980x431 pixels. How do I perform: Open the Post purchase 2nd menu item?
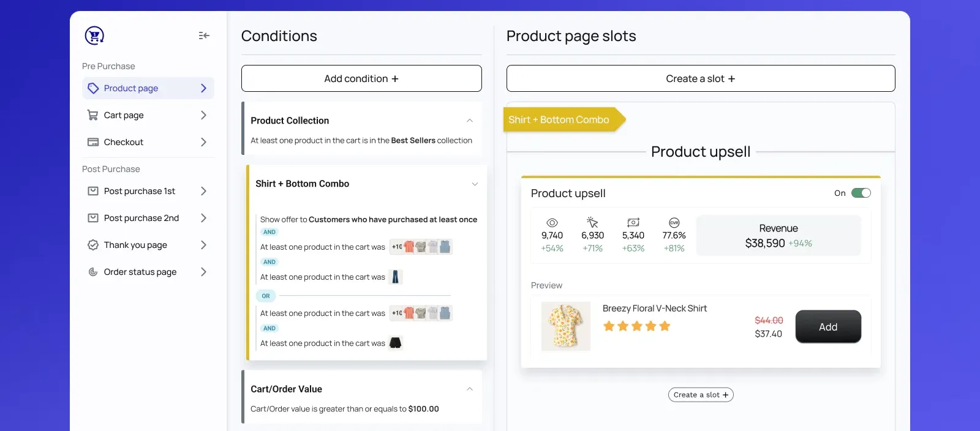[x=148, y=218]
